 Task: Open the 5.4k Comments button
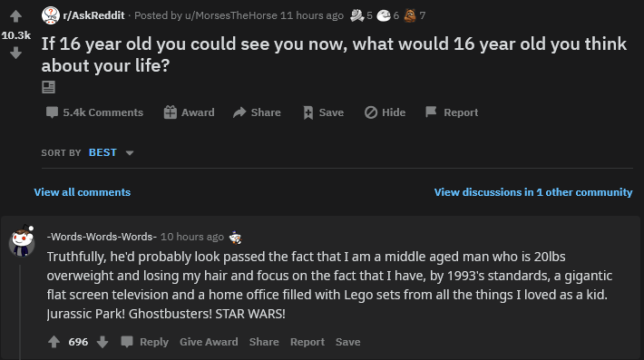94,112
